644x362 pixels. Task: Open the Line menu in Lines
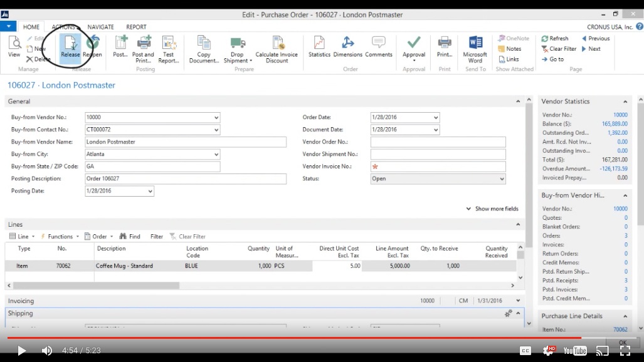[22, 236]
